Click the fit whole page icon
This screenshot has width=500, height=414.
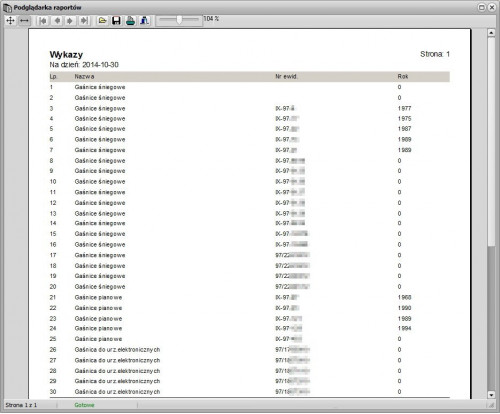(10, 21)
